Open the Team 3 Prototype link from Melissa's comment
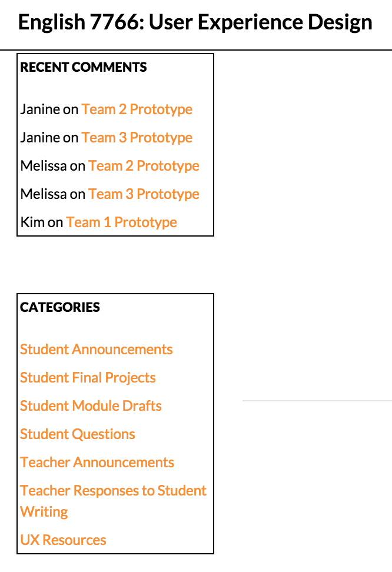 pos(144,194)
